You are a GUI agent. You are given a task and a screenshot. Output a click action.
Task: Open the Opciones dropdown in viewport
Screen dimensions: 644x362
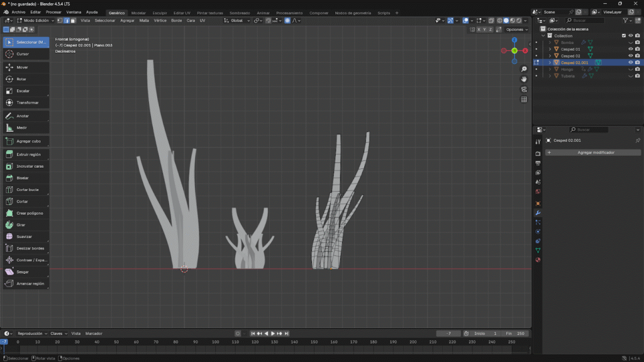tap(517, 30)
